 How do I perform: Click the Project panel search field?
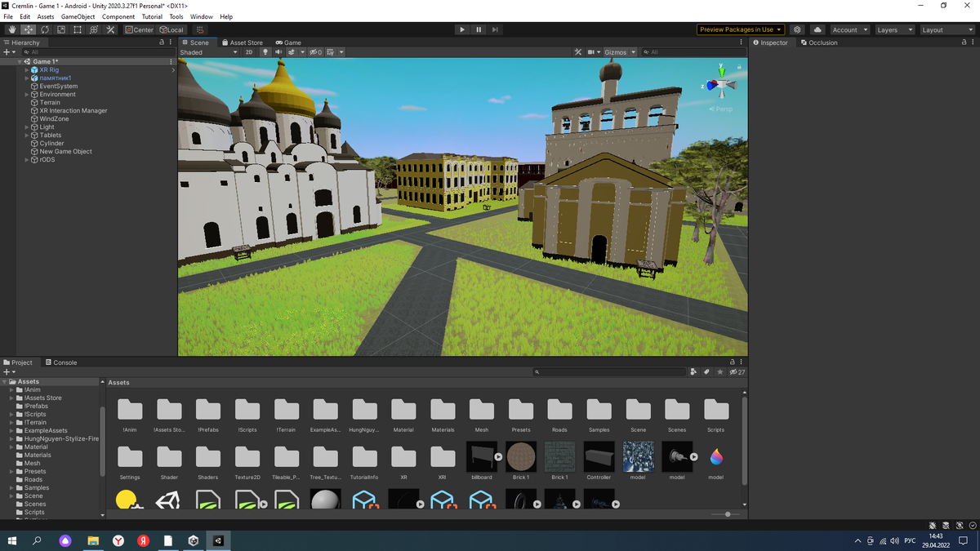tap(609, 372)
